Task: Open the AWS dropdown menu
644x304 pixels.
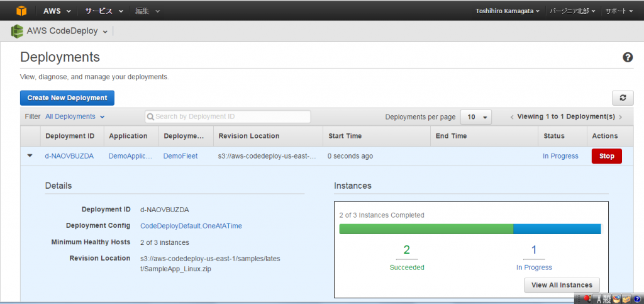Action: click(x=57, y=11)
